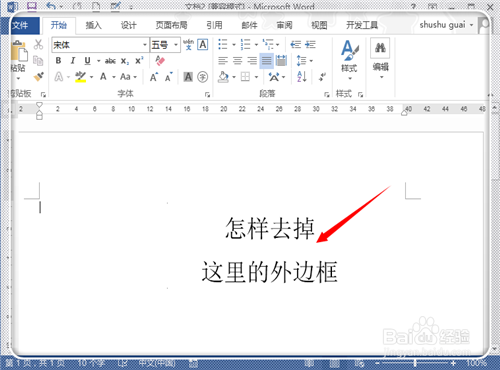
Task: Click the Numbering list icon
Action: coord(245,44)
